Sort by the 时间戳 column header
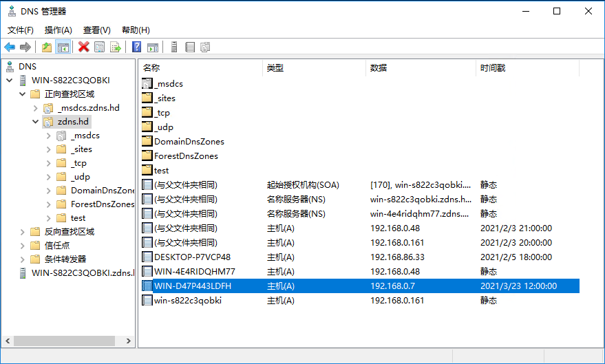605x364 pixels. coord(528,68)
